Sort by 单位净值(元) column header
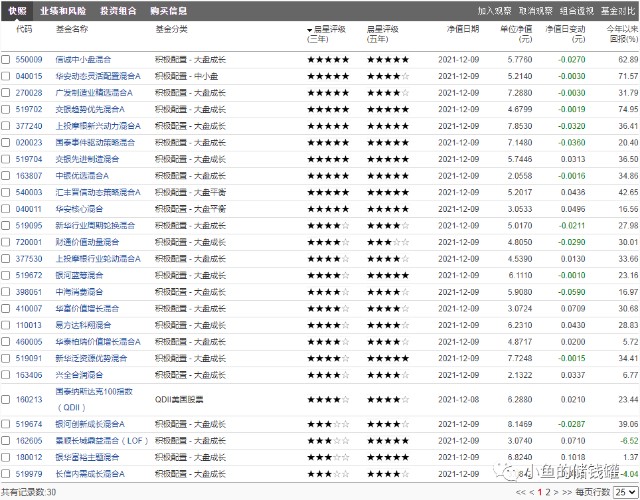Screen dimensions: 640x500 tap(516, 34)
